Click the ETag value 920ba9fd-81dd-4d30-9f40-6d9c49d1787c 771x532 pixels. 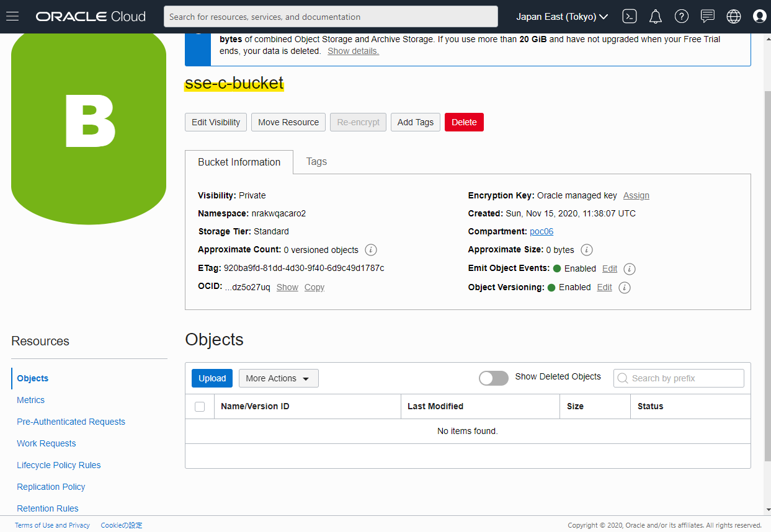(304, 268)
